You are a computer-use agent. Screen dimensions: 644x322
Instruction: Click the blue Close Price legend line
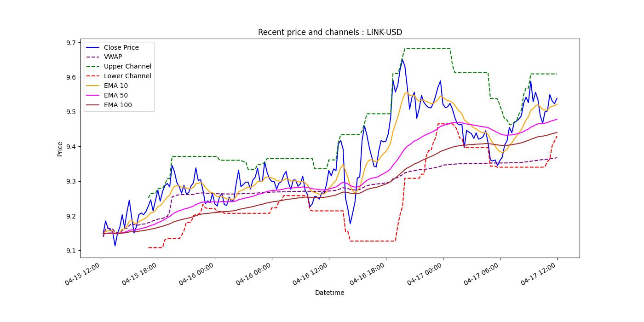[93, 47]
